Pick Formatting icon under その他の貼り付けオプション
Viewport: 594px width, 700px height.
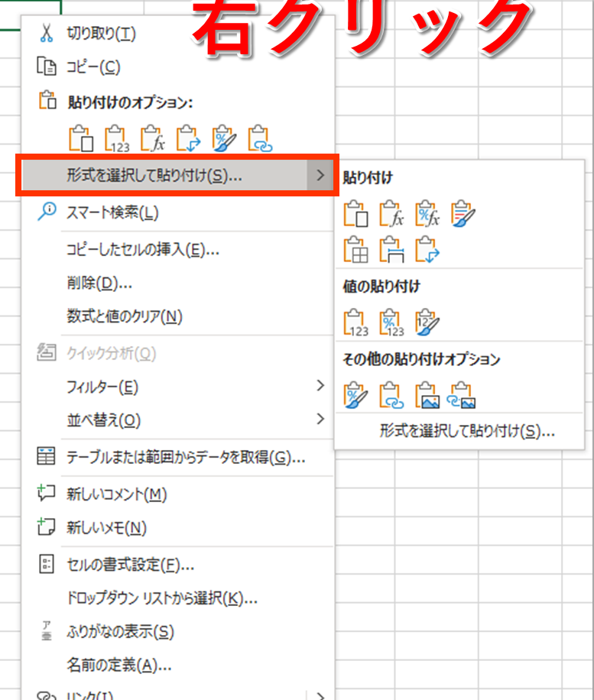pos(355,395)
